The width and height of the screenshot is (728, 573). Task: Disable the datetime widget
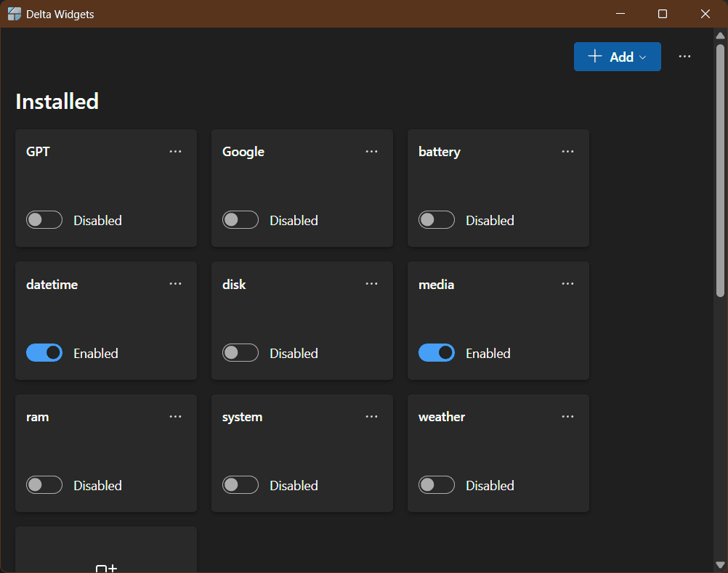tap(44, 352)
